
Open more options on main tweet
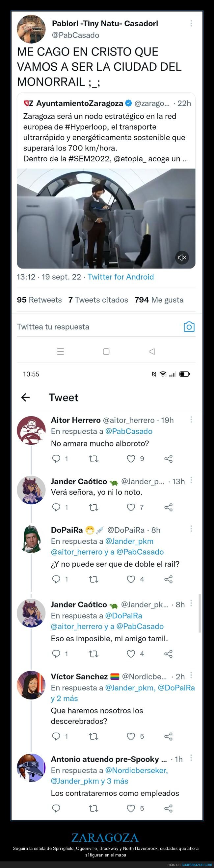191,23
